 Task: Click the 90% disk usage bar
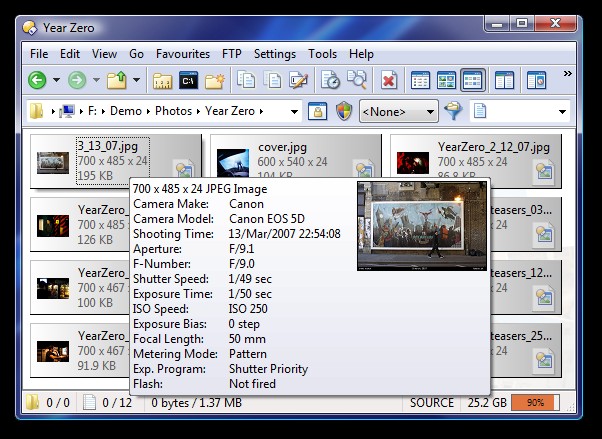(x=535, y=403)
